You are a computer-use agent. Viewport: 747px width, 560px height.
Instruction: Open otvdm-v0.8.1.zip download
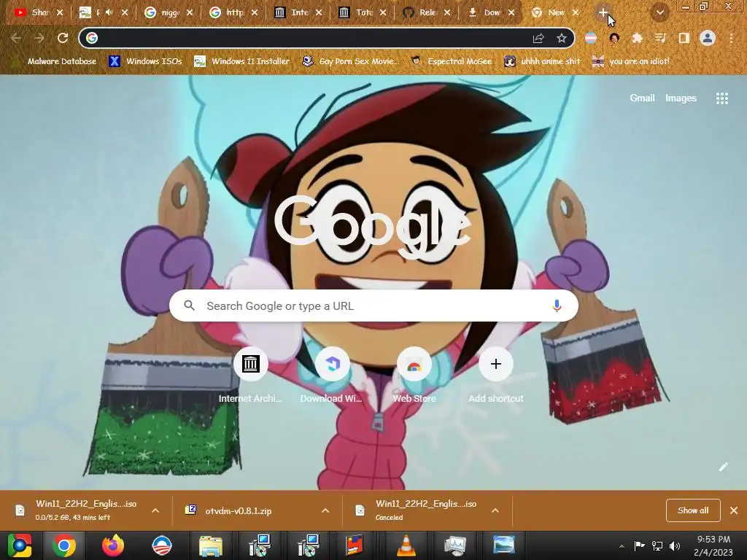coord(239,511)
